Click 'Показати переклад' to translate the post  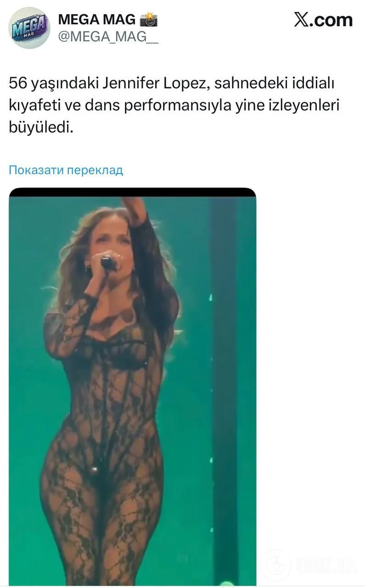pos(66,170)
